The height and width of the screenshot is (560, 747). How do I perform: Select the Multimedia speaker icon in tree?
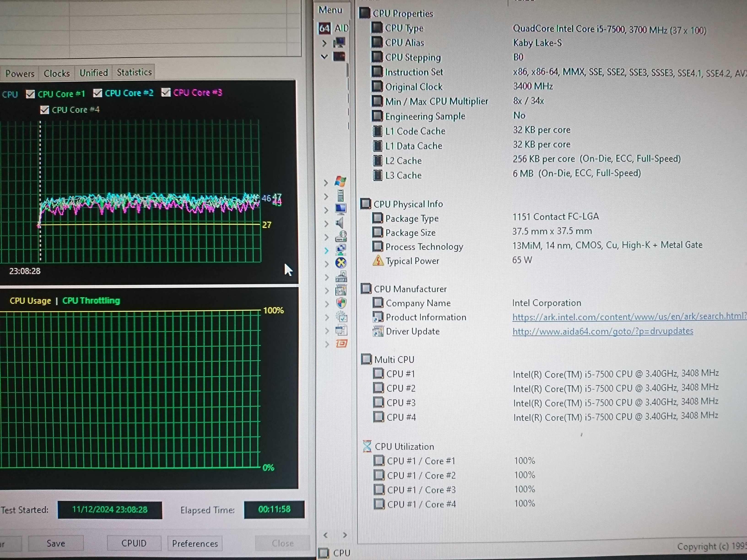(340, 223)
